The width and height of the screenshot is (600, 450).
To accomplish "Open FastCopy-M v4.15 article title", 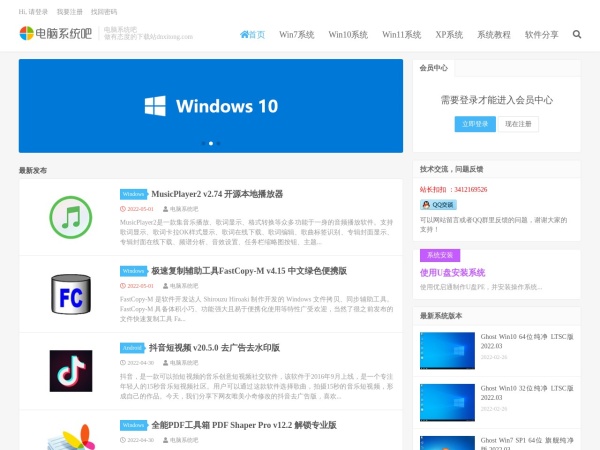I will click(249, 271).
